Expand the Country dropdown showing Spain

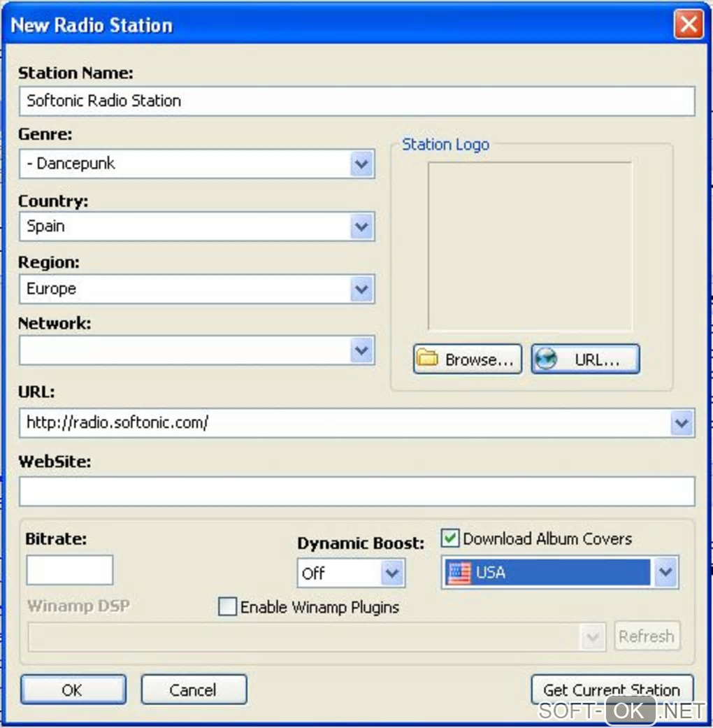pos(362,226)
